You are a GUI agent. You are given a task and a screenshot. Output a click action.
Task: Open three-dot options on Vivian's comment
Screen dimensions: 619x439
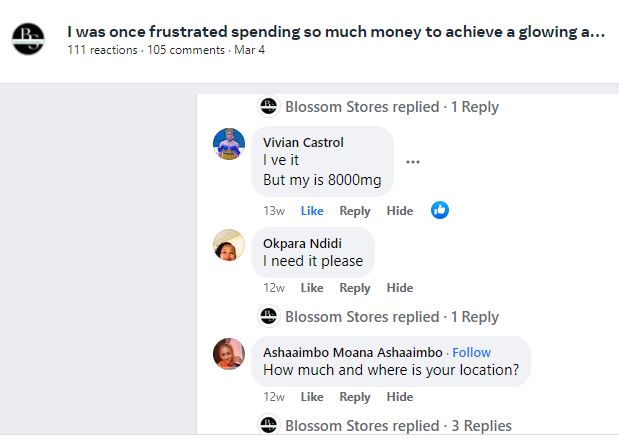point(413,162)
